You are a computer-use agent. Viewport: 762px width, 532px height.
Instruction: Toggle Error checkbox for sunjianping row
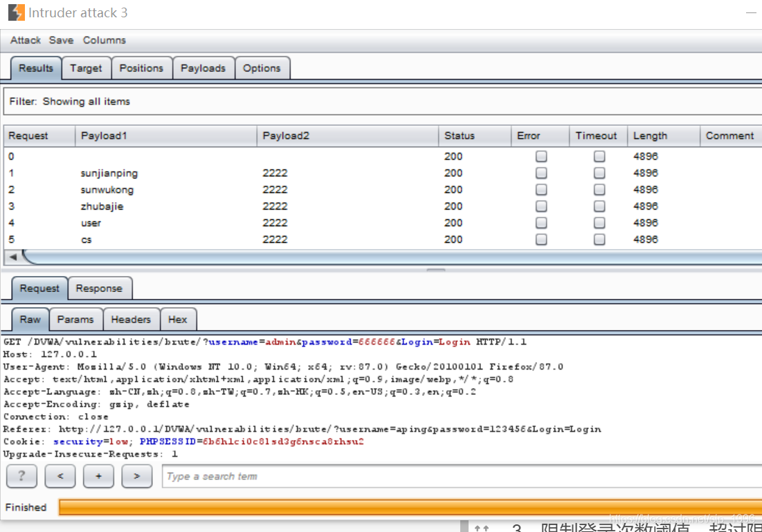(541, 173)
